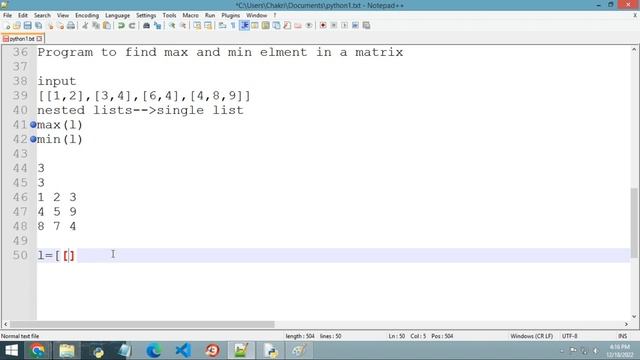640x360 pixels.
Task: Click the Undo arrow toolbar icon
Action: [121, 26]
